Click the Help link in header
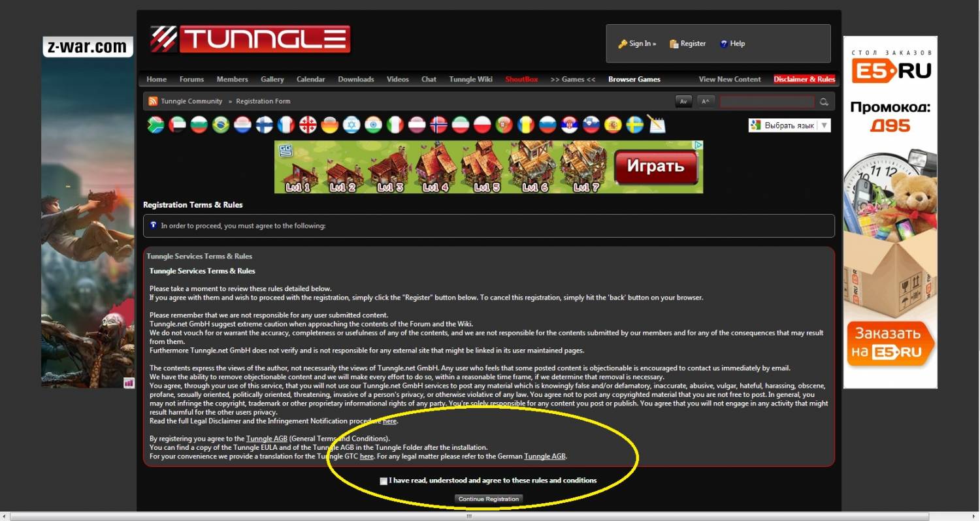 click(x=732, y=44)
